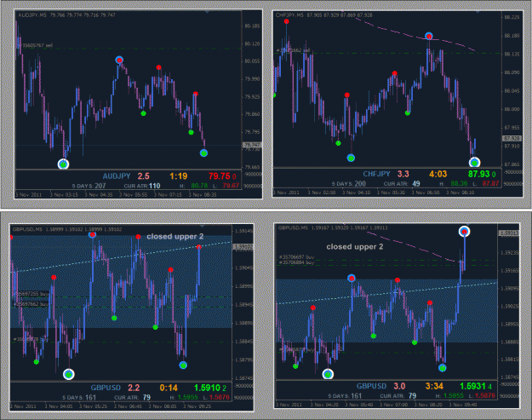Click white-ringed green dot on GBPUSD 1.5931 chart
This screenshot has width=532, height=420.
pyautogui.click(x=328, y=374)
